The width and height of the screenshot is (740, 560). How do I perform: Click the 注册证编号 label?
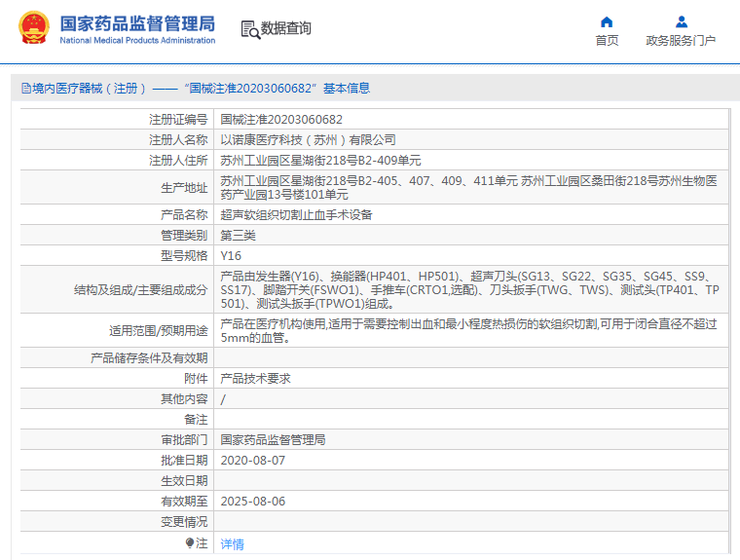[178, 120]
